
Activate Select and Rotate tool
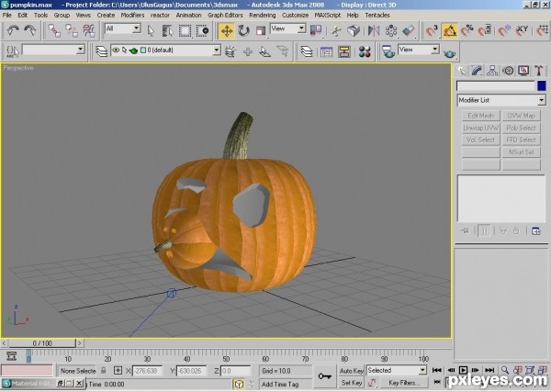[x=243, y=31]
